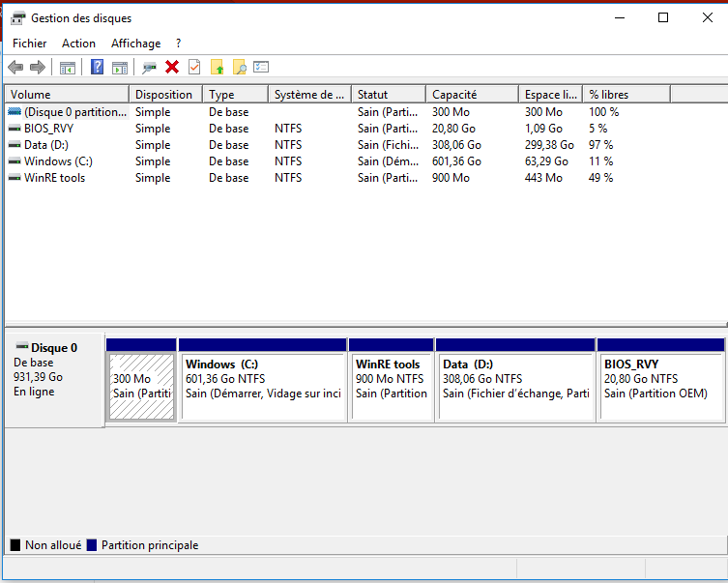The height and width of the screenshot is (583, 728).
Task: Click the 601,36 Go capacity cell
Action: 456,161
